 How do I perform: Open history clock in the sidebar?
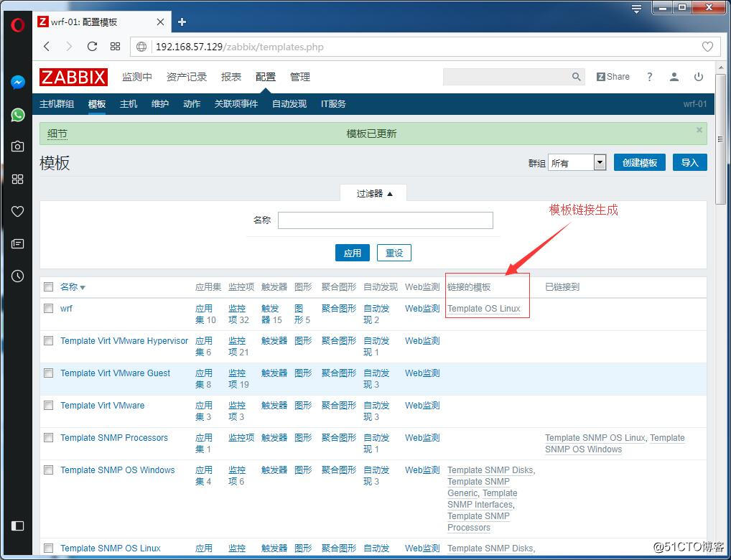click(x=18, y=276)
